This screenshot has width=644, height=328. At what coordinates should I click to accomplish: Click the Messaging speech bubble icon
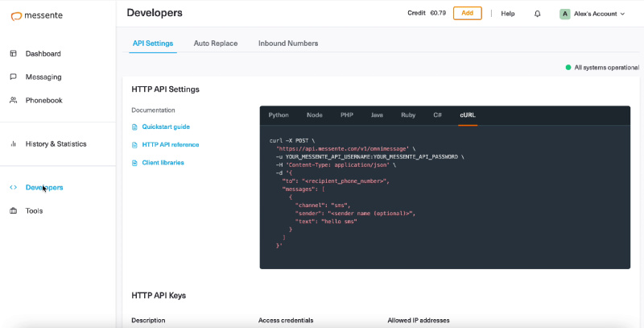13,77
